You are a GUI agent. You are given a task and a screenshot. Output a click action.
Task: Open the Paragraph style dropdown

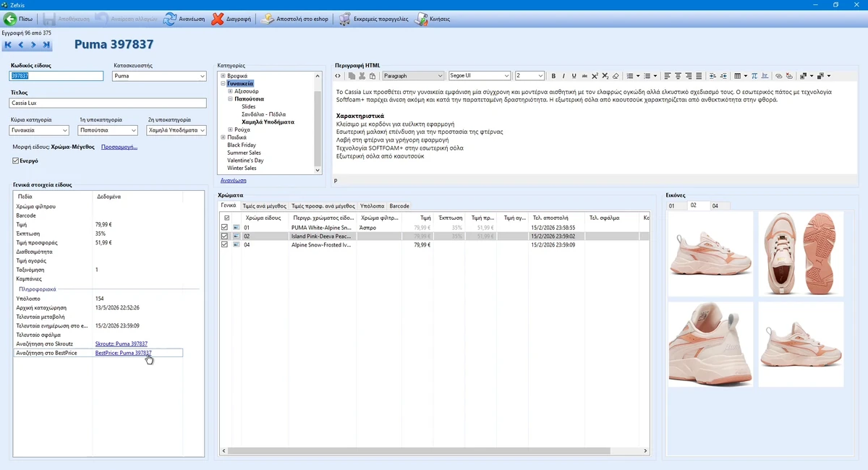[x=413, y=76]
